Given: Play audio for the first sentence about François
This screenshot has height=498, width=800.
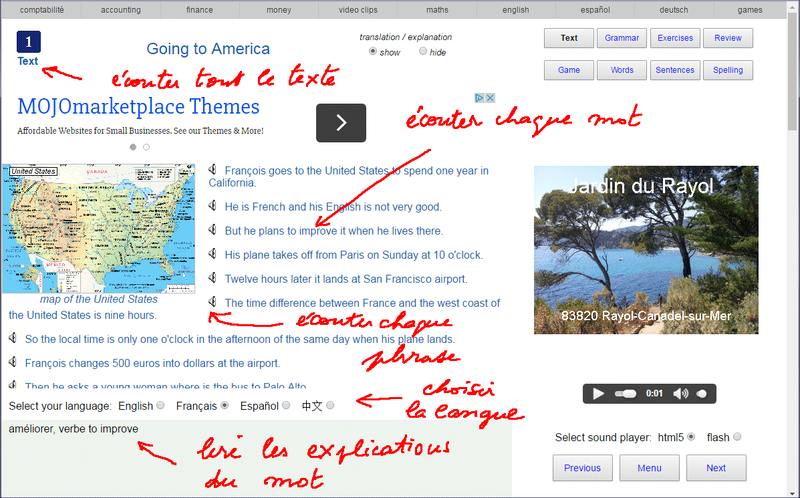Looking at the screenshot, I should click(213, 169).
